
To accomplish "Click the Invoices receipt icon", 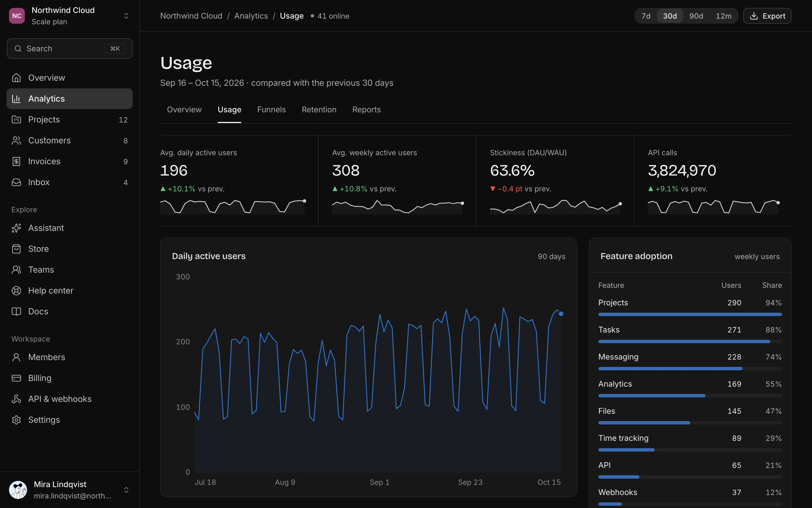I will point(16,161).
